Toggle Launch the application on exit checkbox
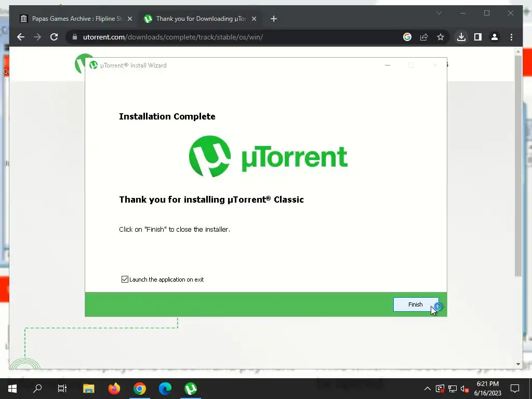532x399 pixels. pyautogui.click(x=125, y=279)
